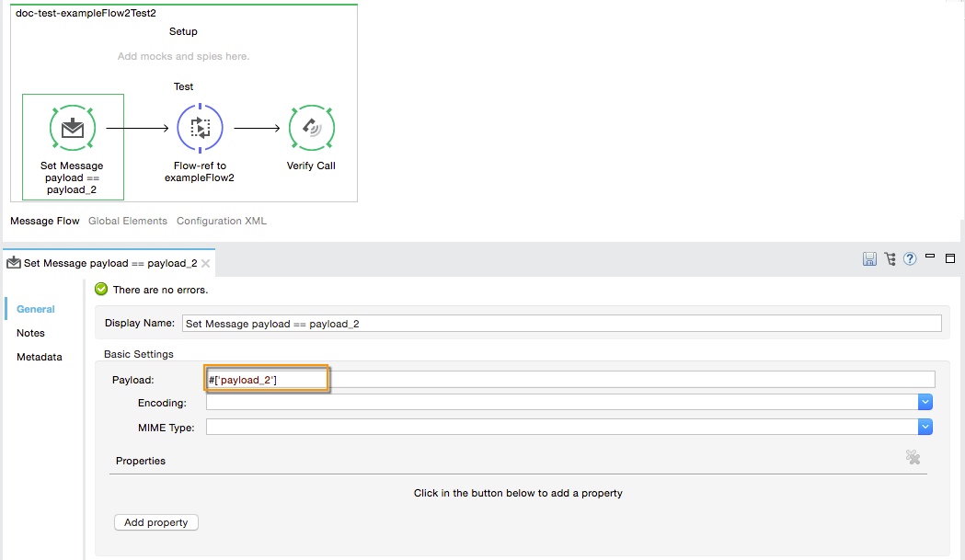
Task: Focus the Display Name text field
Action: pos(561,324)
